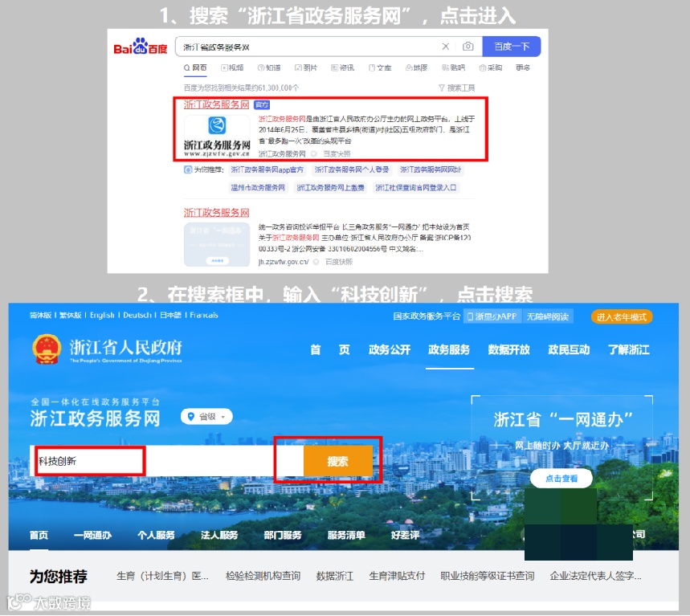Select 服务清单 in lower nav bar

(x=346, y=536)
